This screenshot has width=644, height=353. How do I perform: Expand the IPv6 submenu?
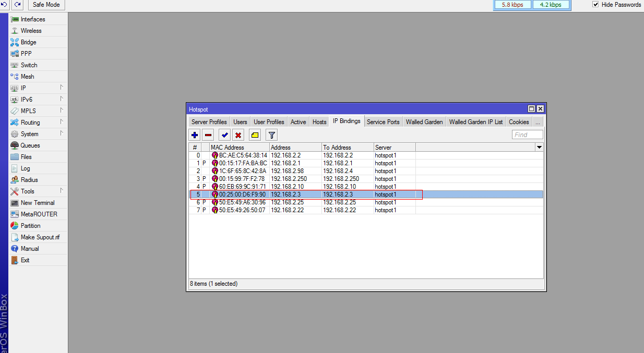[x=61, y=99]
